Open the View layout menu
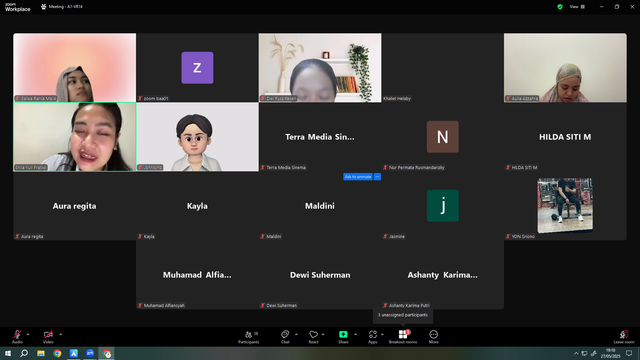The image size is (640, 360). point(577,7)
